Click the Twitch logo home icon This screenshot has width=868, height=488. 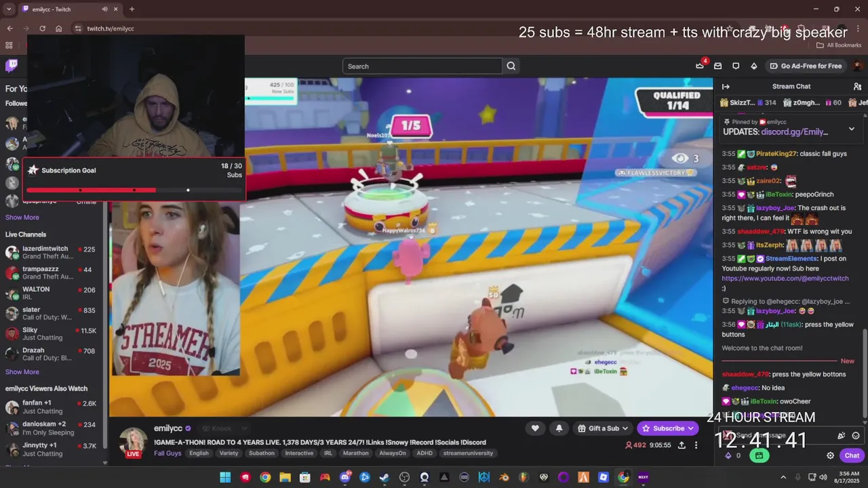point(12,66)
